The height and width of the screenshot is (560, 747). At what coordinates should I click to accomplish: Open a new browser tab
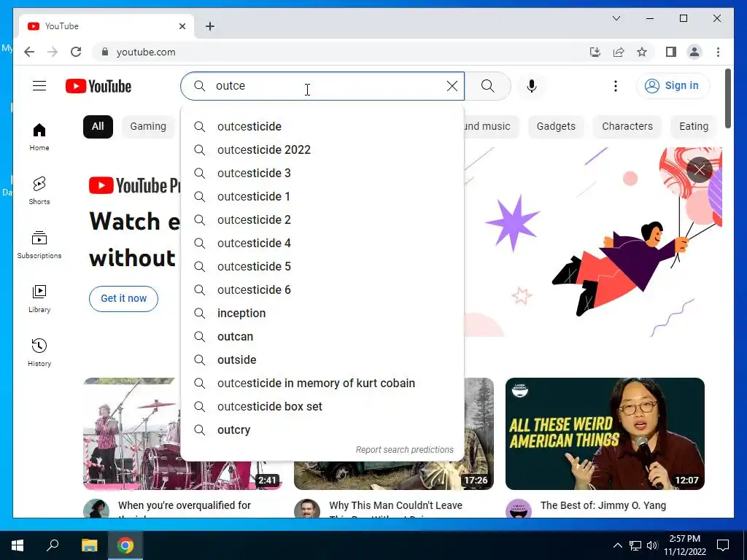click(x=210, y=26)
